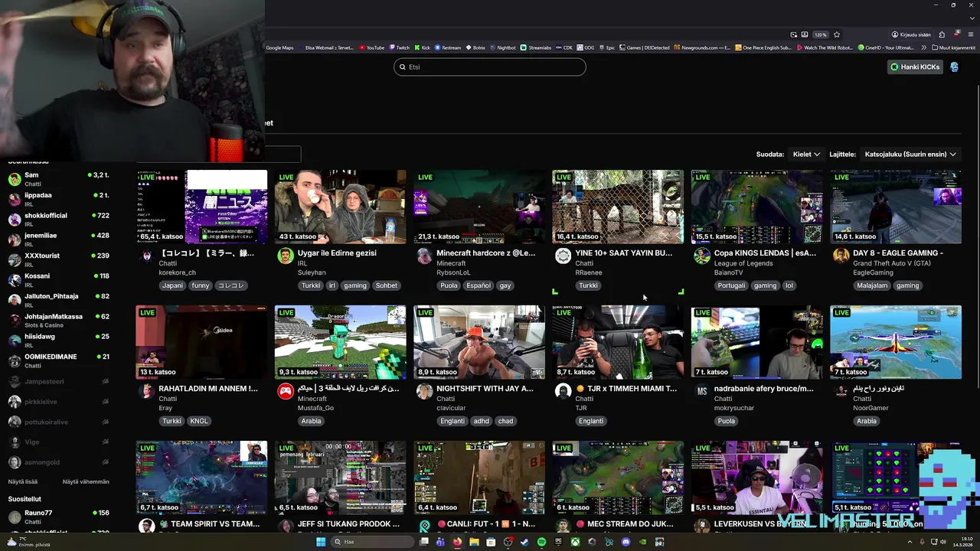Open the Firefox application menu (hamburger)
This screenshot has height=551, width=980.
(x=972, y=34)
